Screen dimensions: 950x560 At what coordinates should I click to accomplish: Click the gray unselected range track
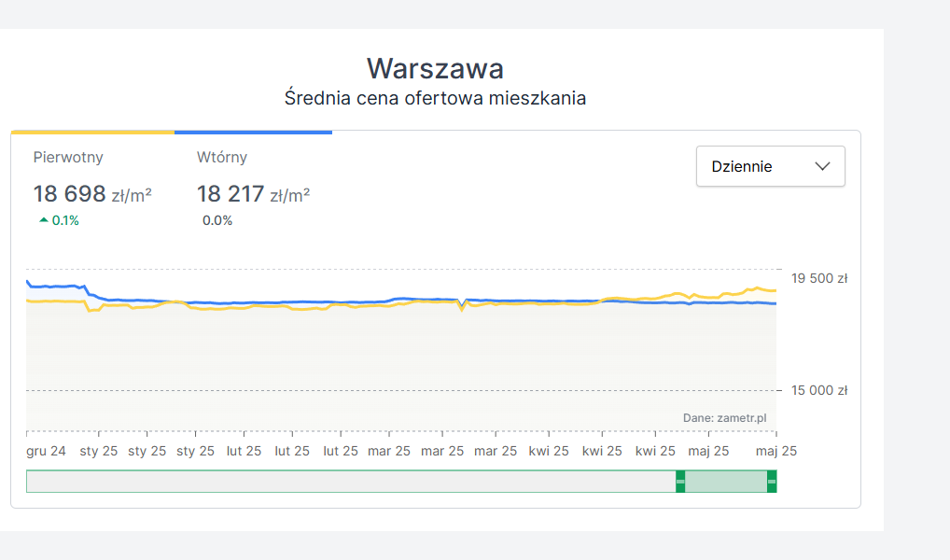coord(350,482)
